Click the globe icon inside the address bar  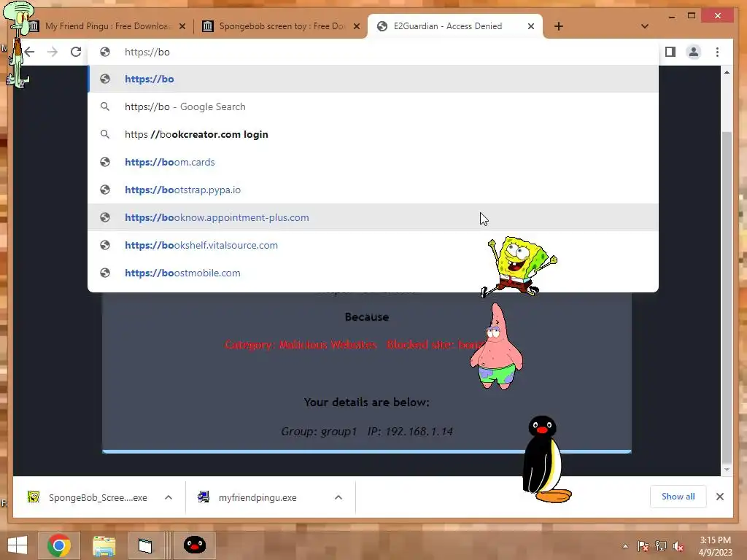(x=105, y=52)
